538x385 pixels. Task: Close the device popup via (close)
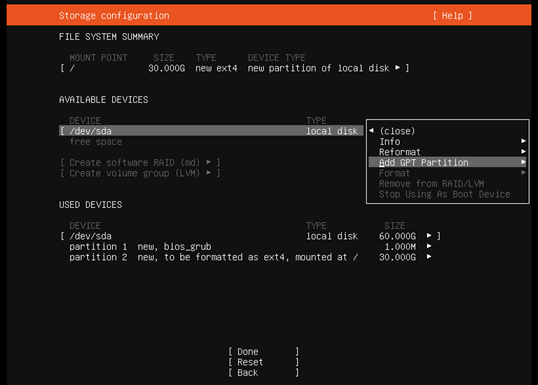click(x=397, y=131)
